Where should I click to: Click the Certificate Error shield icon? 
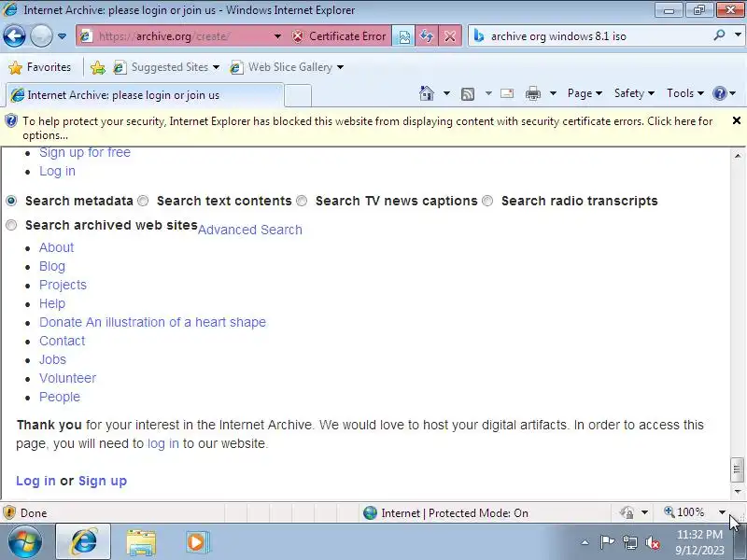pos(298,36)
